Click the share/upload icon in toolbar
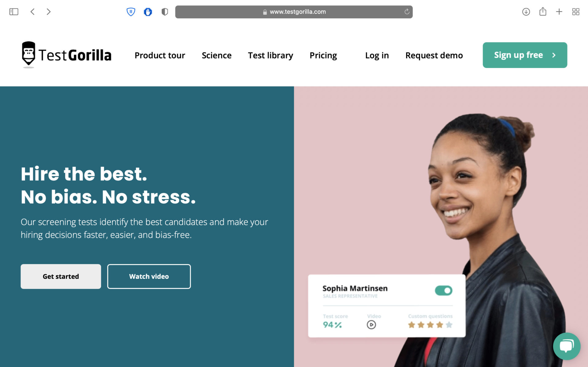This screenshot has height=367, width=588. 543,11
